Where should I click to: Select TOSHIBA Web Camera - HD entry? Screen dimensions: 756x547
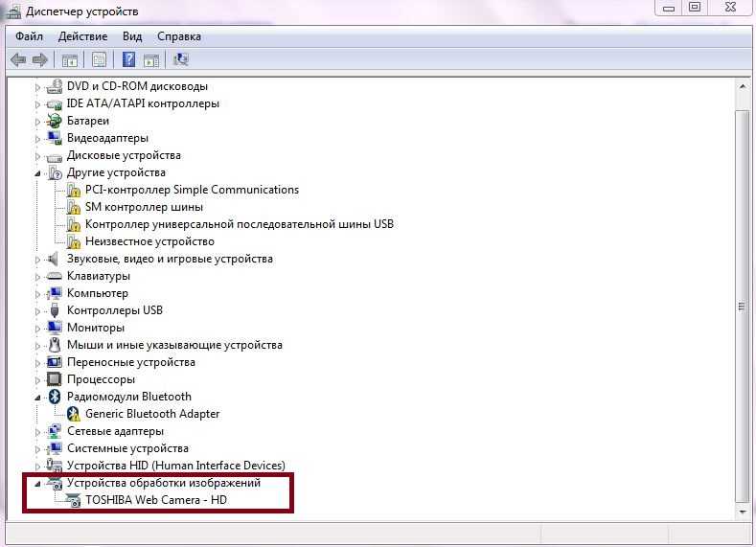156,500
